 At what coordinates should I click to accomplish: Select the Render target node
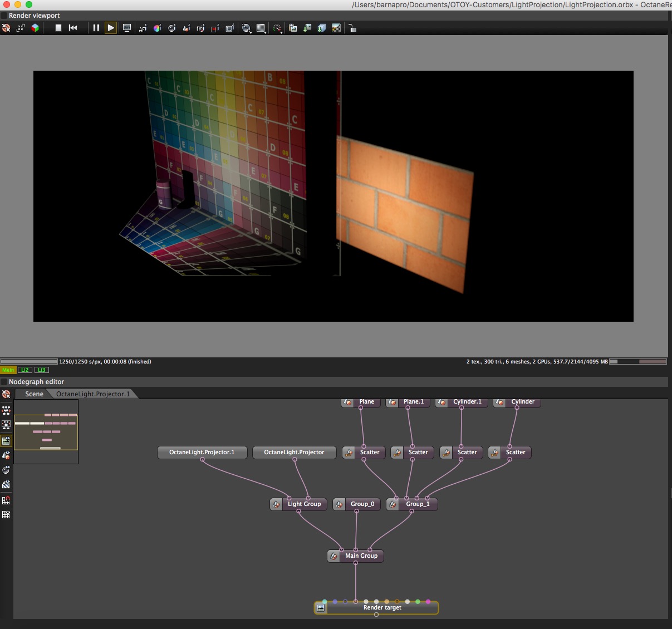click(x=376, y=607)
